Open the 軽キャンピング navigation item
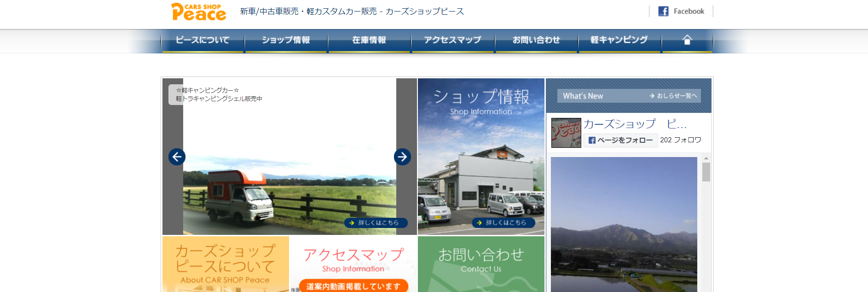The image size is (868, 292). click(x=619, y=40)
